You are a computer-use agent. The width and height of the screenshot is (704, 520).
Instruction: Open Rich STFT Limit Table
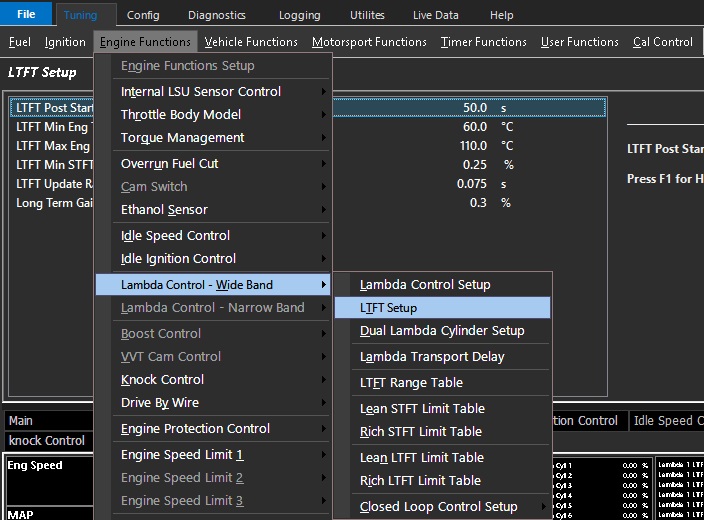442,432
